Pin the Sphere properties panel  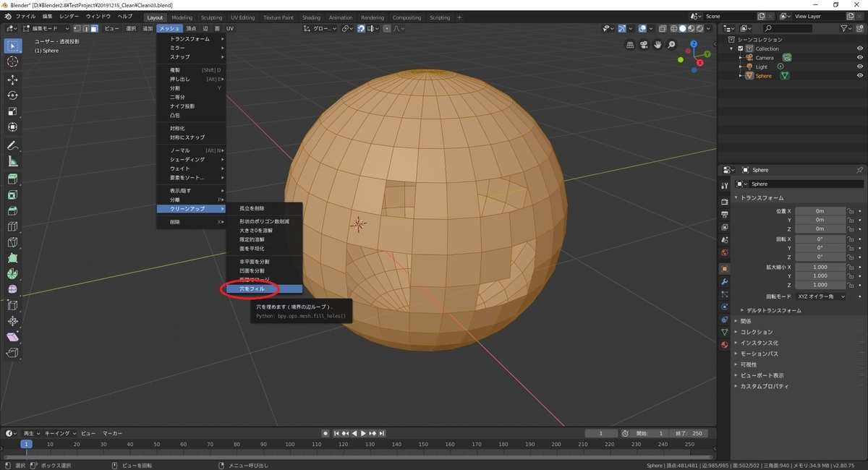(x=859, y=170)
